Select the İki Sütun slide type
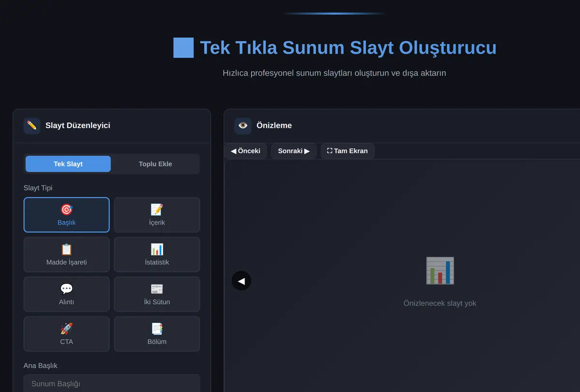Screen dimensions: 580x392 (157, 294)
